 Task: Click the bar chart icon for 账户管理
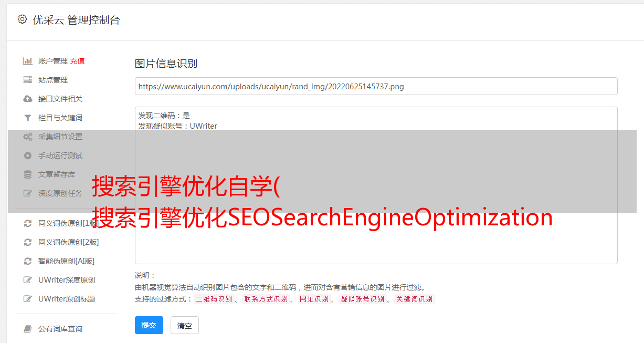28,61
